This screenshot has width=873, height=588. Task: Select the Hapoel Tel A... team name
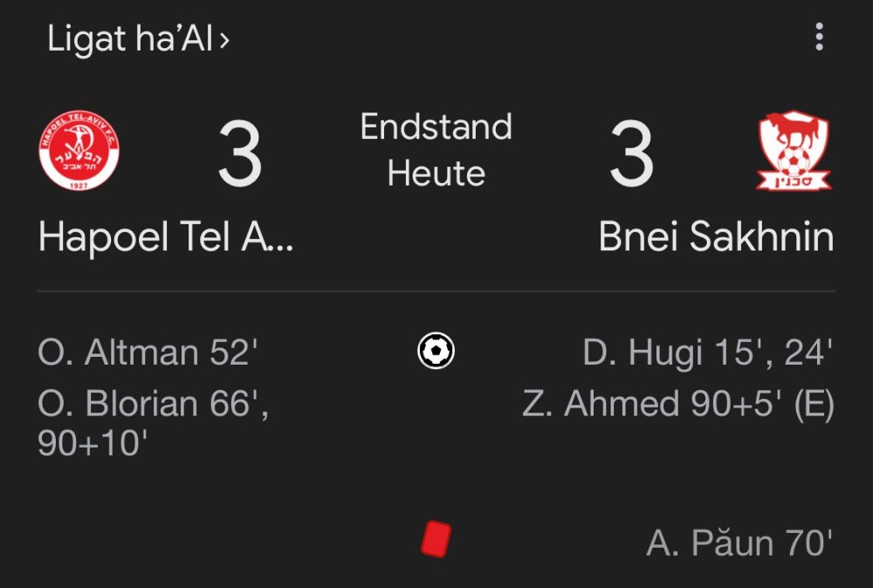(x=166, y=236)
